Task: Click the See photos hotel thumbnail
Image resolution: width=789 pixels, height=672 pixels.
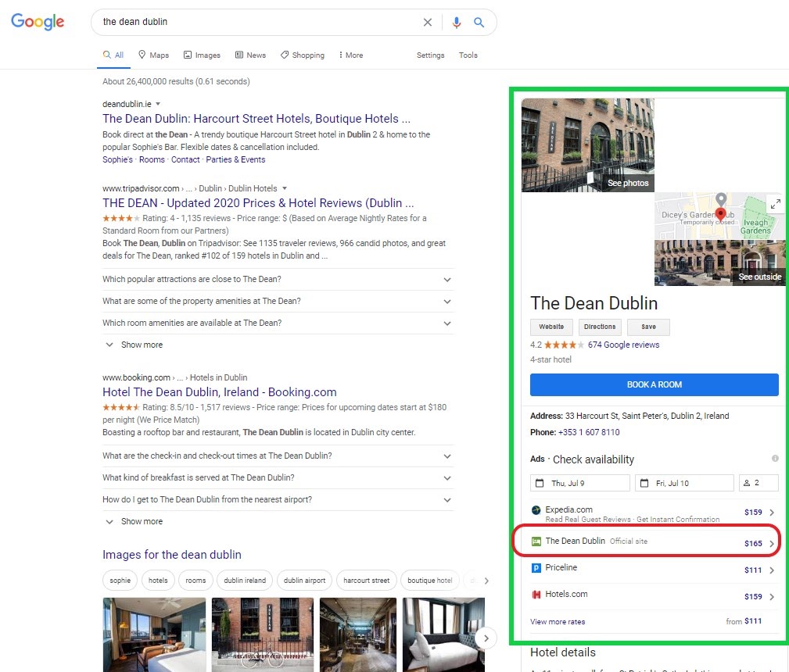Action: coord(588,145)
